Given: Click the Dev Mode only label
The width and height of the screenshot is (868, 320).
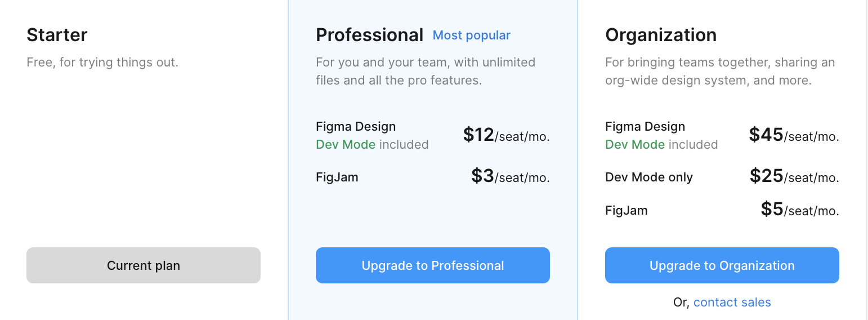Looking at the screenshot, I should pos(648,177).
